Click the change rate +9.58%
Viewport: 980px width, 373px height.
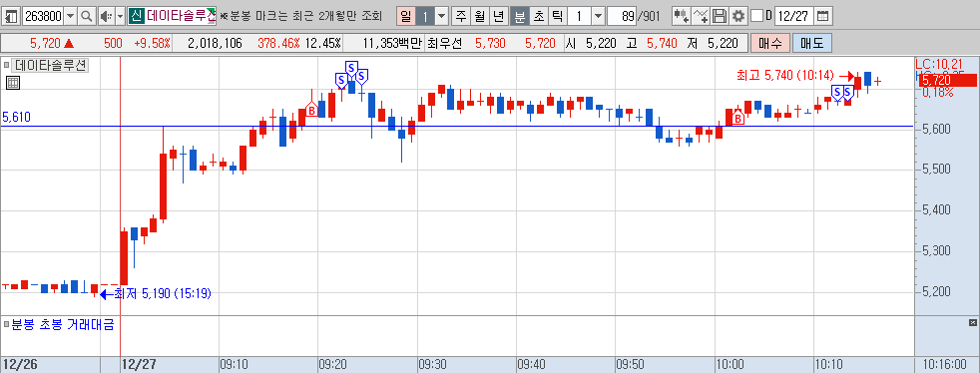tap(152, 44)
